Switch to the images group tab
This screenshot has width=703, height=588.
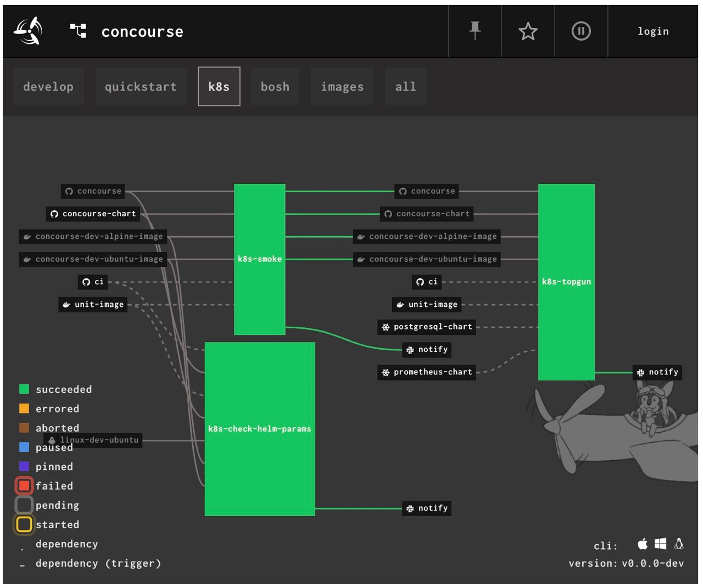click(x=342, y=86)
